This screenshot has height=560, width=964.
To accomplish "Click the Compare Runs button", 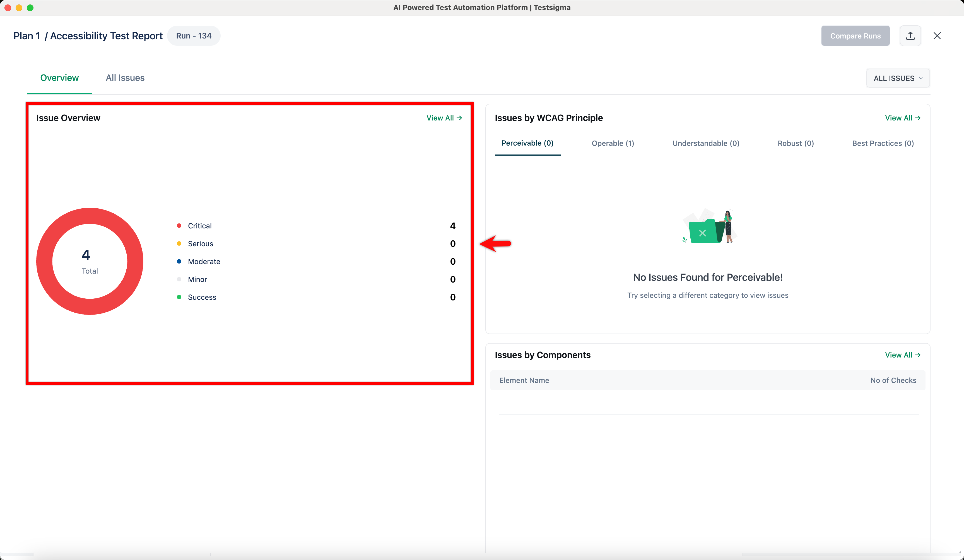I will click(855, 36).
